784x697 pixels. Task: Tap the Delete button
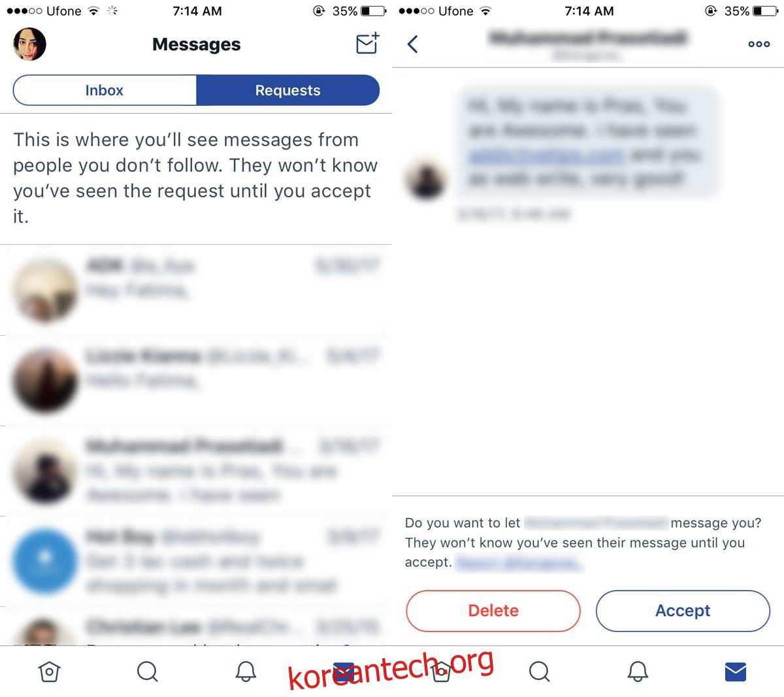(493, 611)
